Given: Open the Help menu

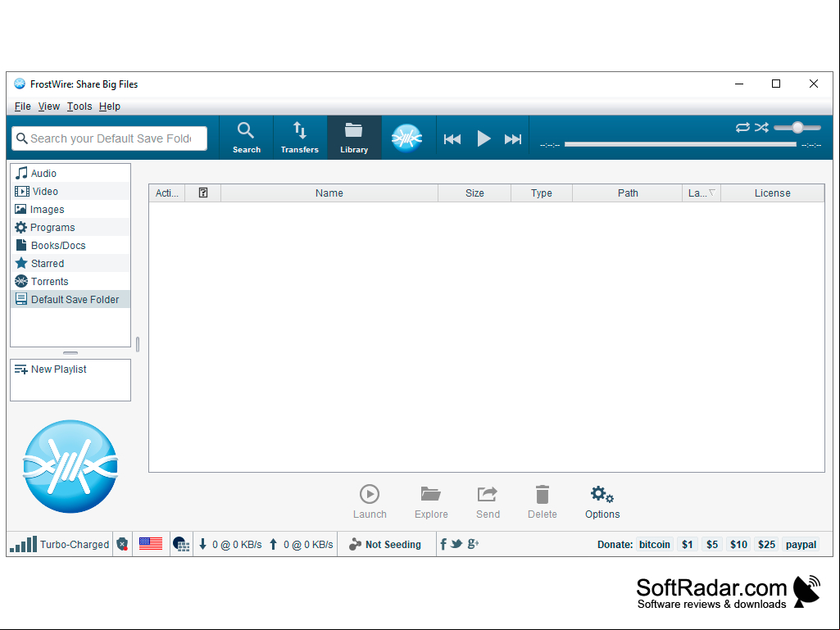Looking at the screenshot, I should tap(109, 106).
